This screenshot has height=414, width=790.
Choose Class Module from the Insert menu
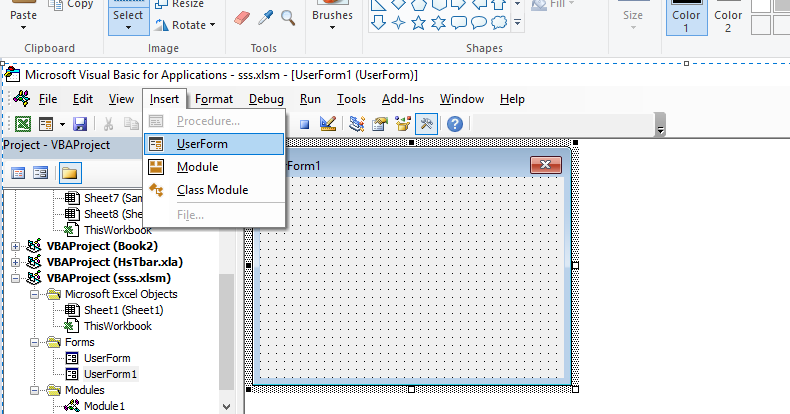coord(214,190)
